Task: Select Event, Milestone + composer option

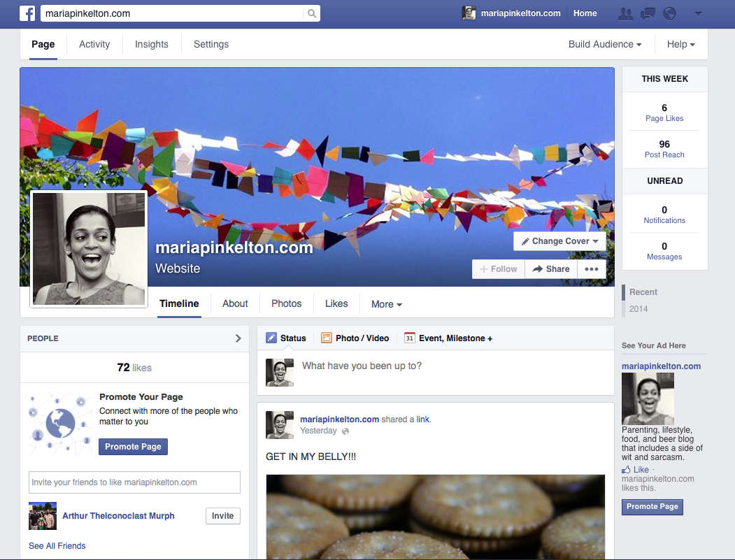Action: [448, 338]
